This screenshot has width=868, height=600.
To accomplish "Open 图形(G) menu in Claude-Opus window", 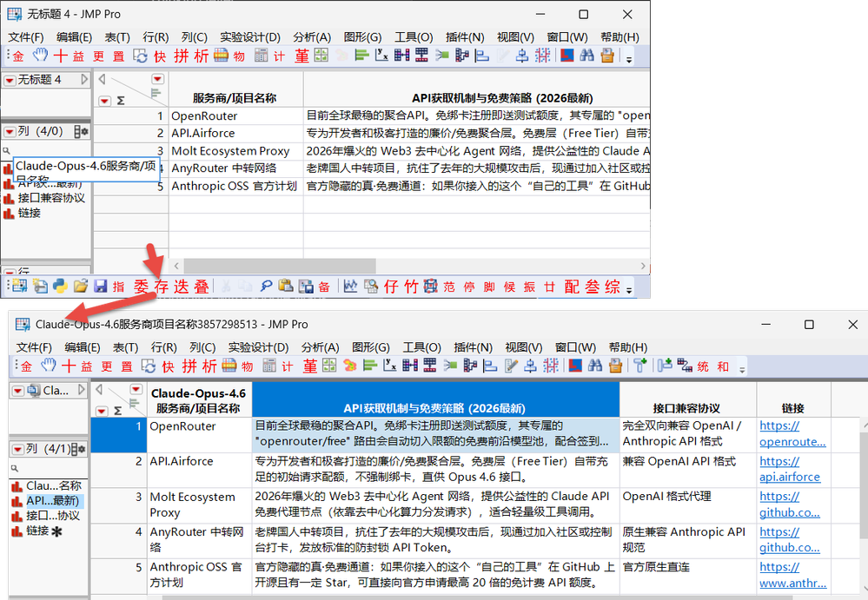I will (371, 347).
